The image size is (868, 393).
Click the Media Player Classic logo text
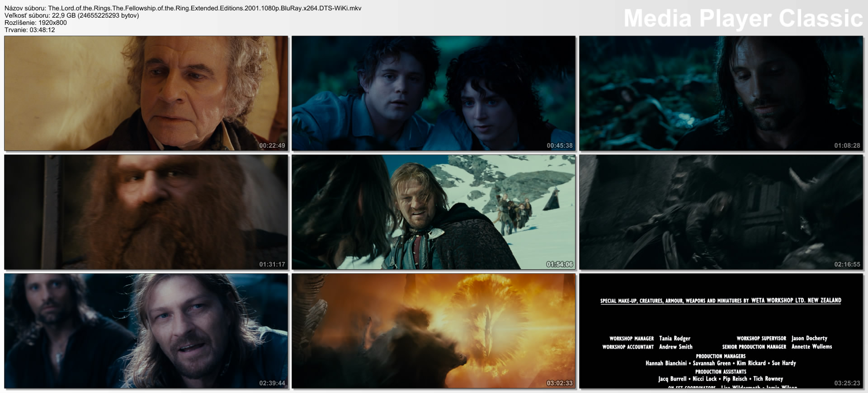743,19
